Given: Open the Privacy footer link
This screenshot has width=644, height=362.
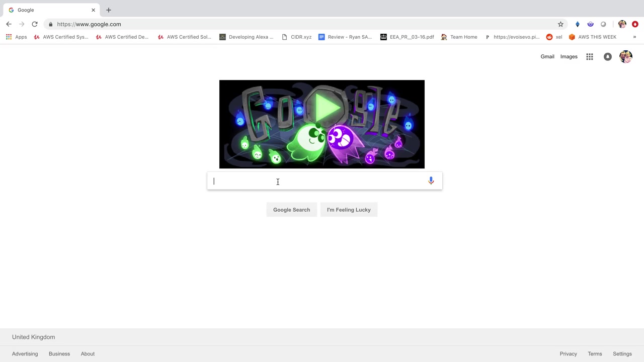Looking at the screenshot, I should pyautogui.click(x=569, y=354).
